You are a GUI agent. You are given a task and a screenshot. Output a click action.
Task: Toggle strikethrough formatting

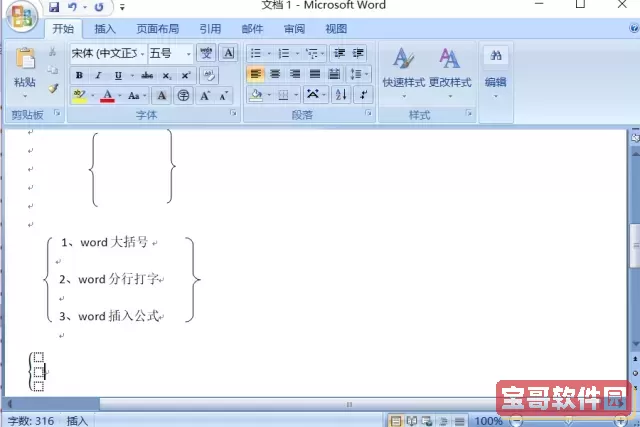(147, 75)
